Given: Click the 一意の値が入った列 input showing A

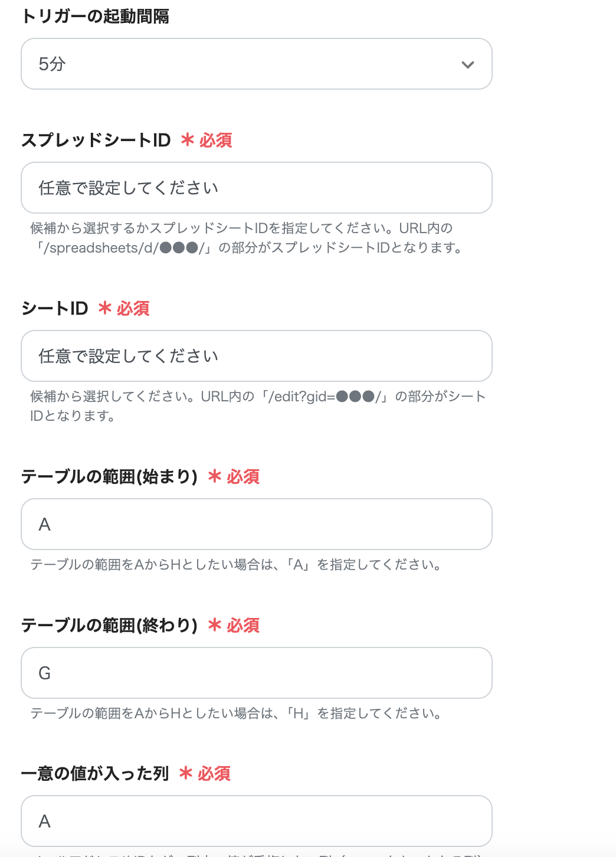Looking at the screenshot, I should [x=257, y=821].
